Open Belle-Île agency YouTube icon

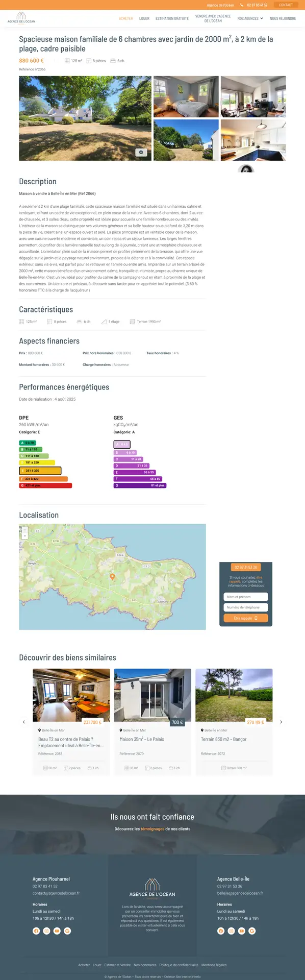pos(242,930)
